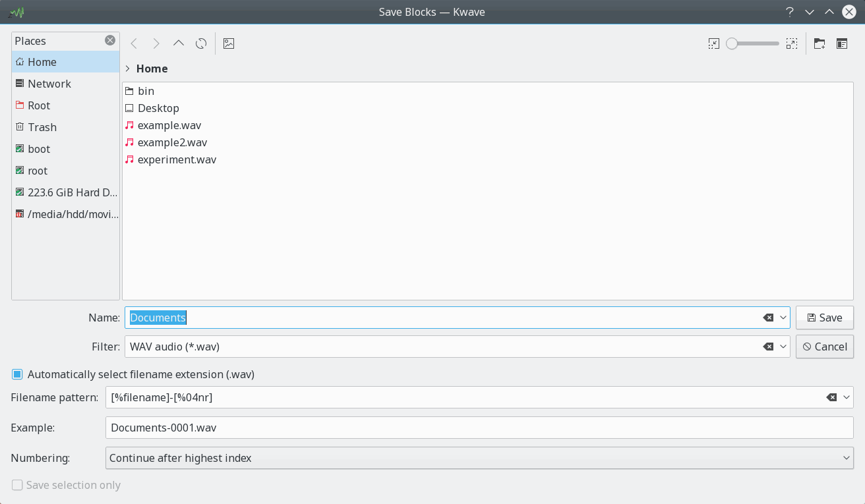The height and width of the screenshot is (504, 865).
Task: Open the Name history dropdown
Action: [783, 318]
